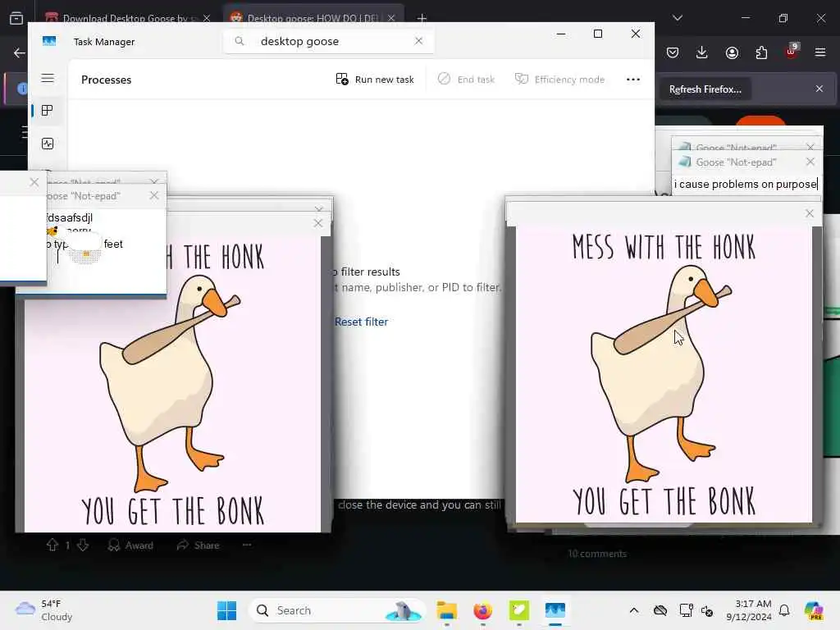Image resolution: width=840 pixels, height=630 pixels.
Task: Open Windows Start menu
Action: pyautogui.click(x=227, y=610)
